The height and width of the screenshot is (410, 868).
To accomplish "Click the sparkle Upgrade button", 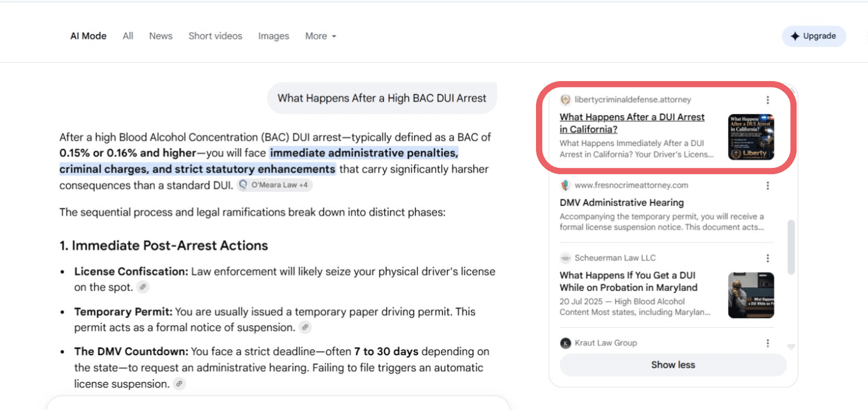I will 814,36.
